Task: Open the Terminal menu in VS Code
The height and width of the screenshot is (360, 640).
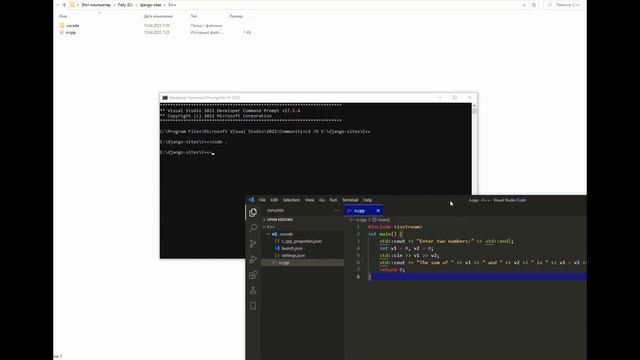Action: pos(350,200)
